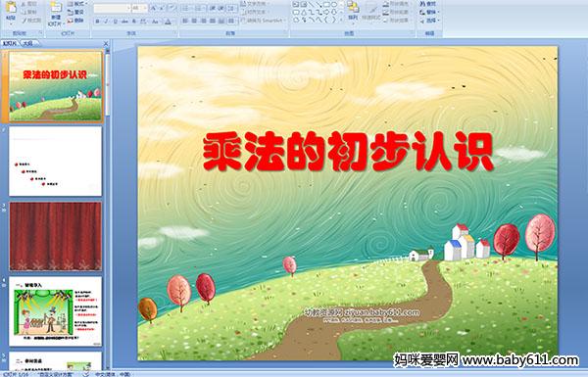
Task: Open the font name combo box
Action: click(112, 8)
